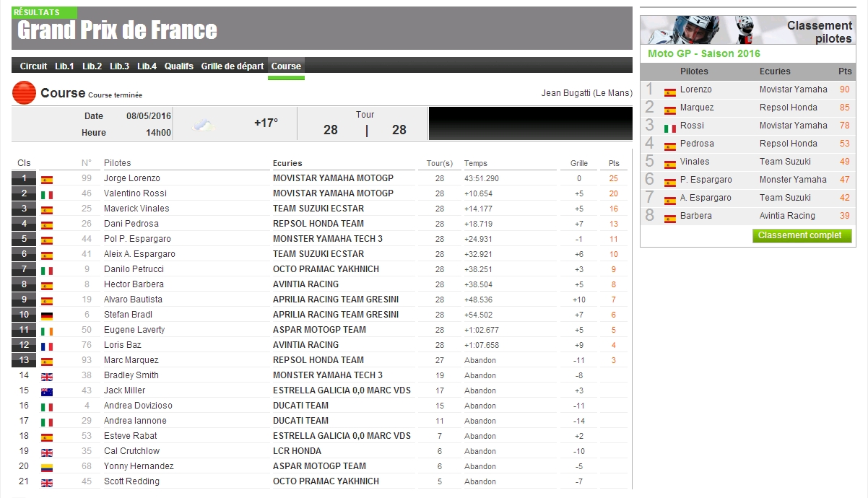Click Danilo Petrucci's Italian flag icon
Screen dimensions: 868x498
click(x=47, y=270)
